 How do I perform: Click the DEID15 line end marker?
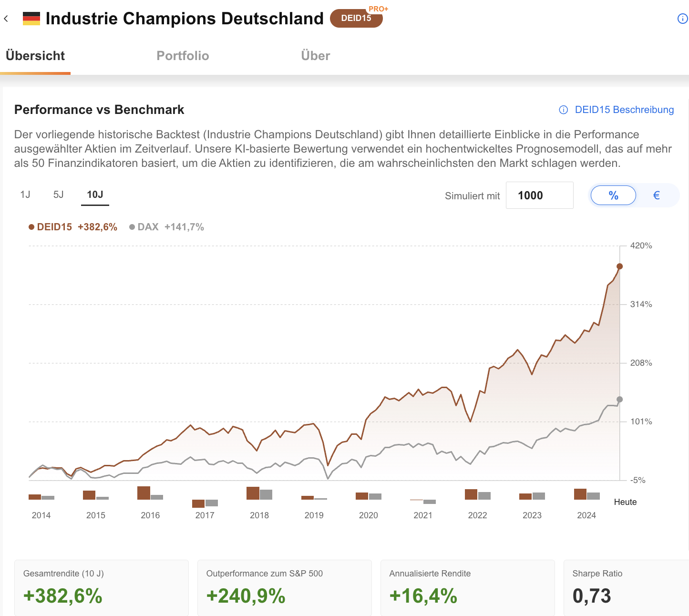619,267
